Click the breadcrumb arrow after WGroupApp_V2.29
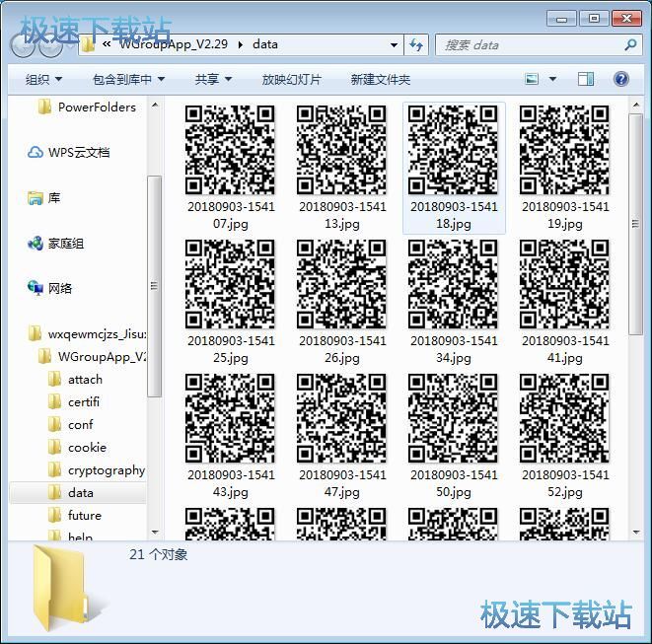The height and width of the screenshot is (644, 652). (x=241, y=44)
